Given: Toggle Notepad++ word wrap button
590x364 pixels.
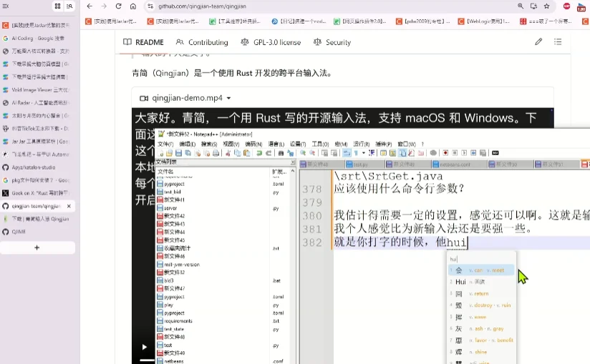Looking at the screenshot, I should pos(347,153).
